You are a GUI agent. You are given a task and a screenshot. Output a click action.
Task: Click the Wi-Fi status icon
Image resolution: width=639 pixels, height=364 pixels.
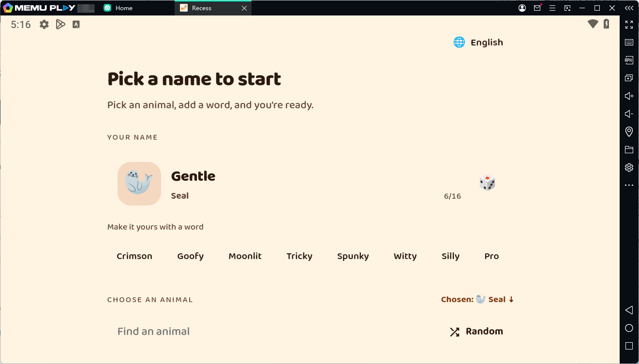coord(593,24)
